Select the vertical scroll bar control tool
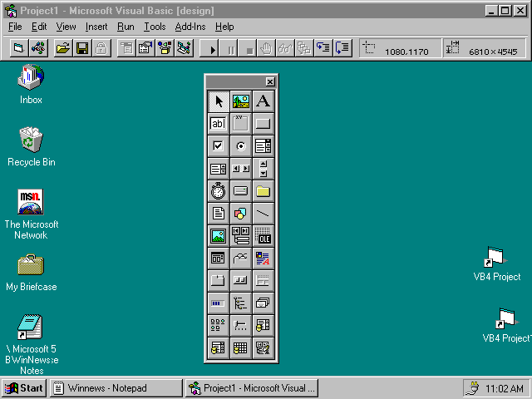Screen dimensions: 532x399 click(x=264, y=169)
